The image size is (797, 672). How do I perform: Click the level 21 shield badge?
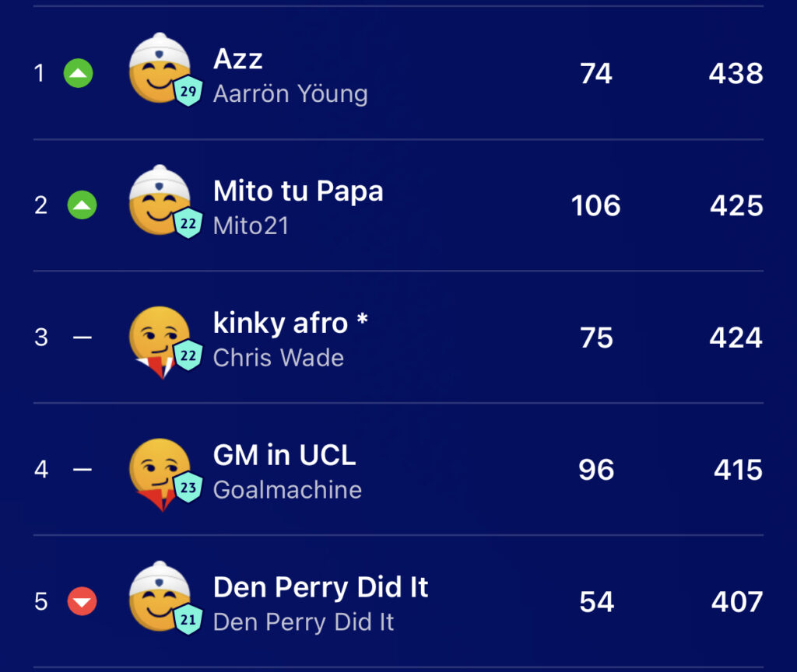[x=188, y=620]
